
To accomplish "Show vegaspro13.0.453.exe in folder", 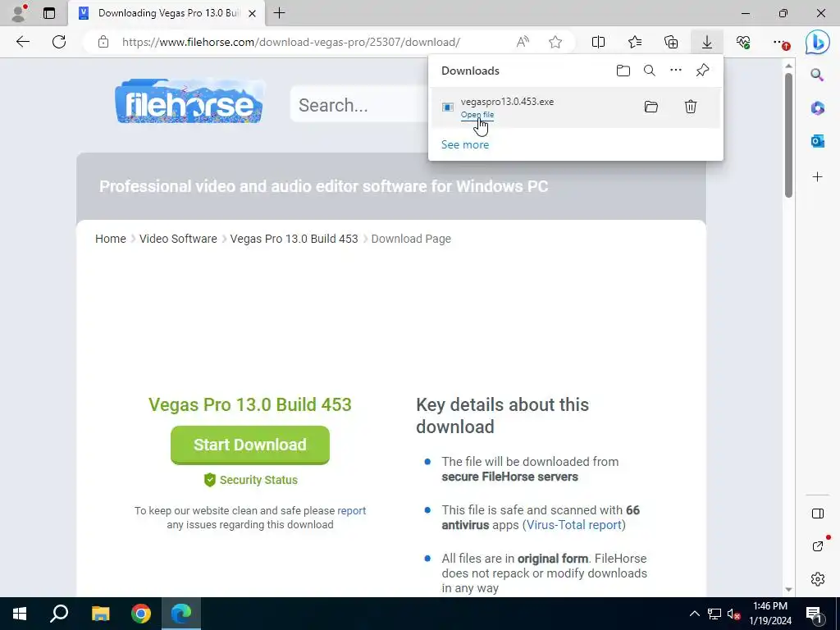I will [x=651, y=107].
